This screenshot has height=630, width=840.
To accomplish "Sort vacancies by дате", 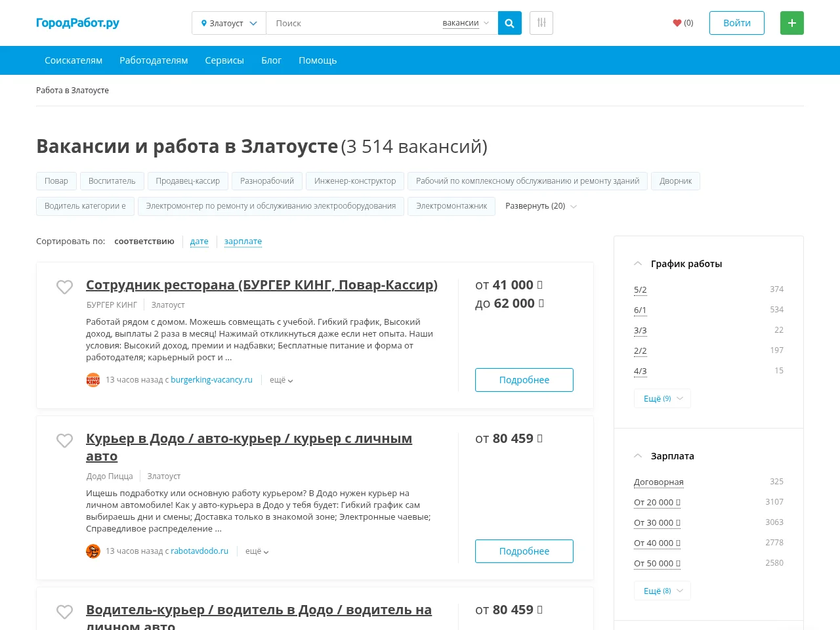I will [x=199, y=241].
